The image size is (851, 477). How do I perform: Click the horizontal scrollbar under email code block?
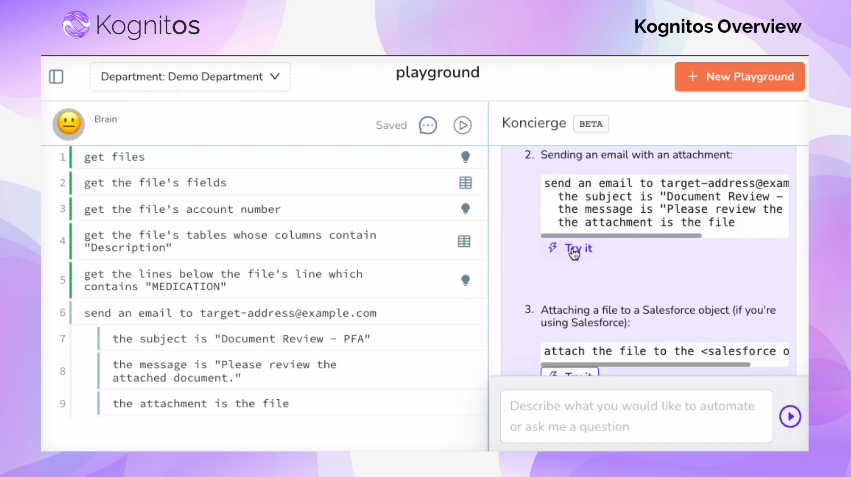tap(621, 236)
